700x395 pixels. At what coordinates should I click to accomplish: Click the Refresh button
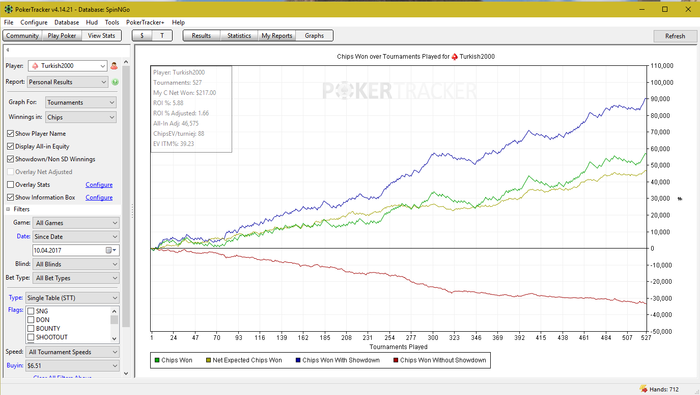(x=675, y=36)
